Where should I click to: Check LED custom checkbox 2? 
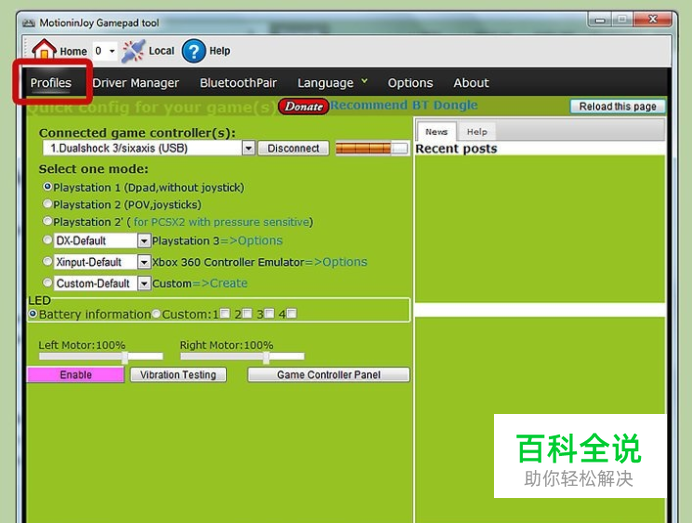(247, 313)
